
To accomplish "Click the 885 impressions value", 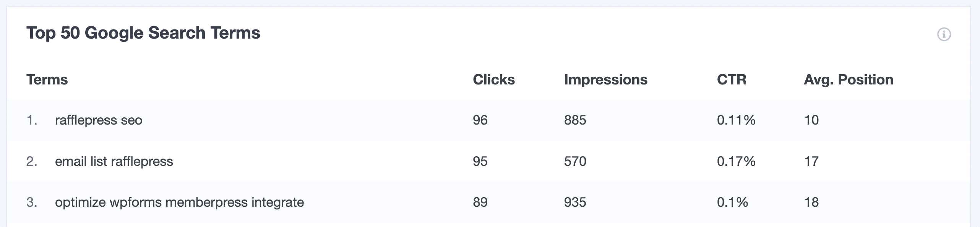I will pos(575,120).
